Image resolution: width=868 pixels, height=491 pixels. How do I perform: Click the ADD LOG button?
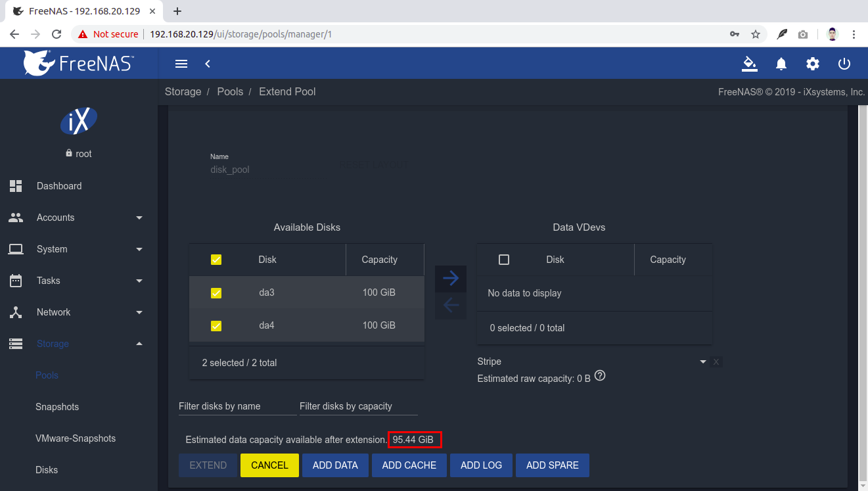pos(482,465)
